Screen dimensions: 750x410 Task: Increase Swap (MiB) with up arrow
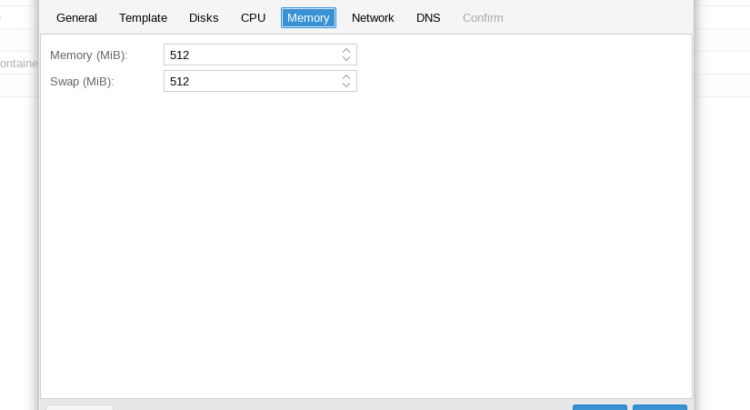pyautogui.click(x=346, y=77)
